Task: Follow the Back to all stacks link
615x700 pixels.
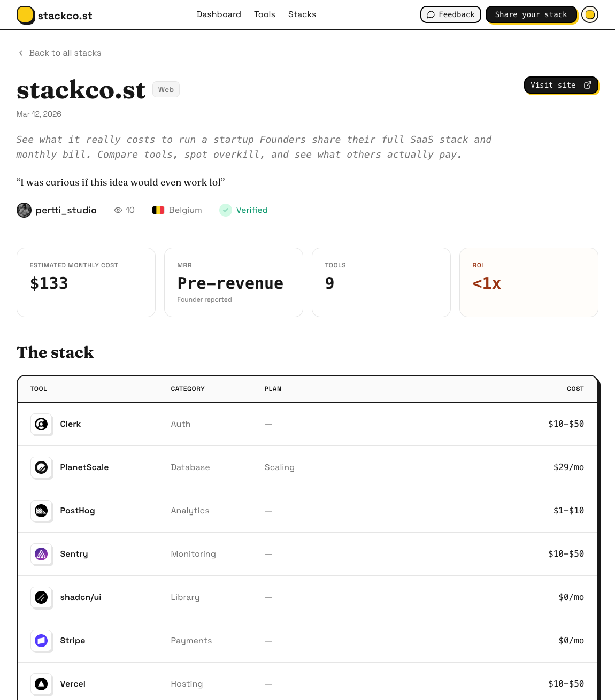Action: pos(59,53)
